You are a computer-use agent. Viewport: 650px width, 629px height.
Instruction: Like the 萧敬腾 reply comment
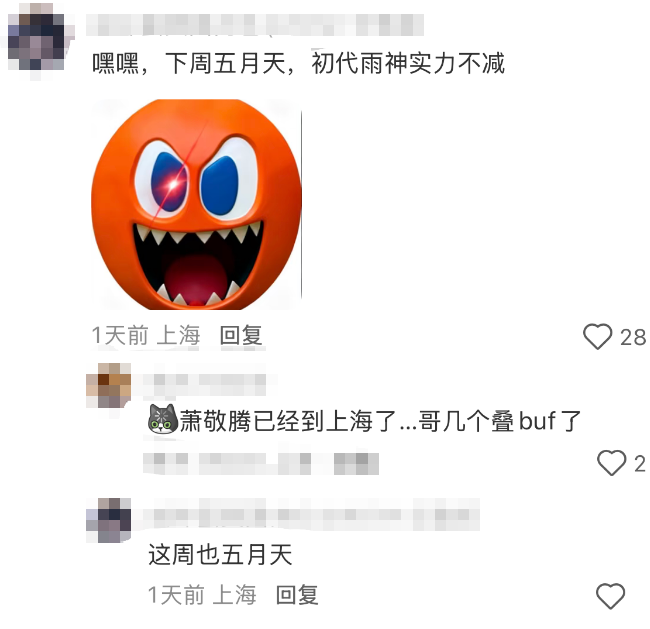(611, 463)
